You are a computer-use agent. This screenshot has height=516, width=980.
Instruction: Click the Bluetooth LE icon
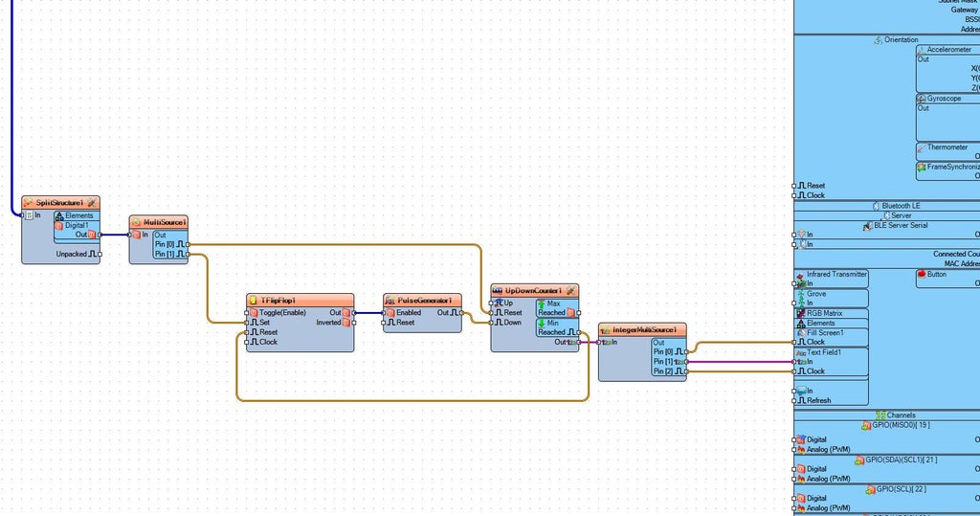(x=876, y=206)
